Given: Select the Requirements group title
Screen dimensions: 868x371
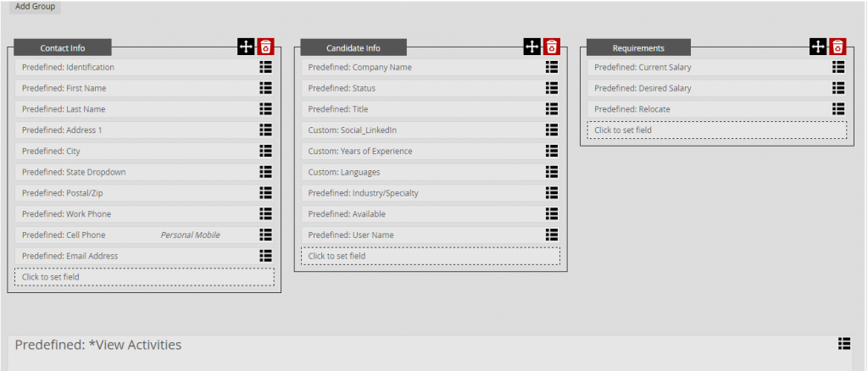Looking at the screenshot, I should [x=638, y=47].
